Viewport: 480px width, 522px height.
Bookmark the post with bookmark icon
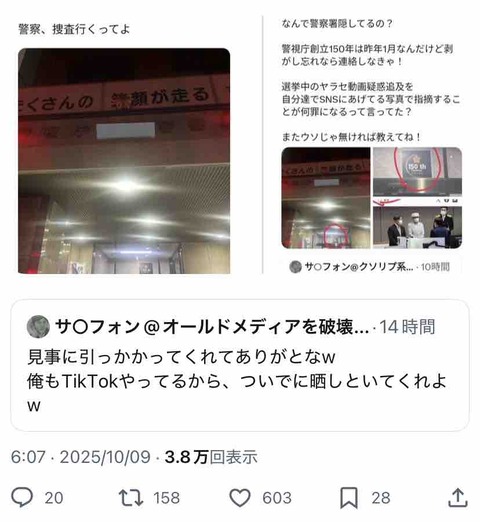point(349,498)
